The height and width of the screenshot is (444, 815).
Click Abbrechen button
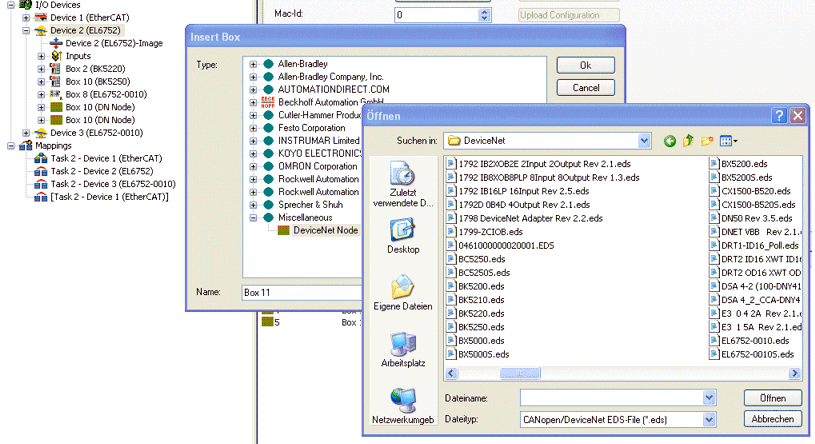[x=772, y=419]
